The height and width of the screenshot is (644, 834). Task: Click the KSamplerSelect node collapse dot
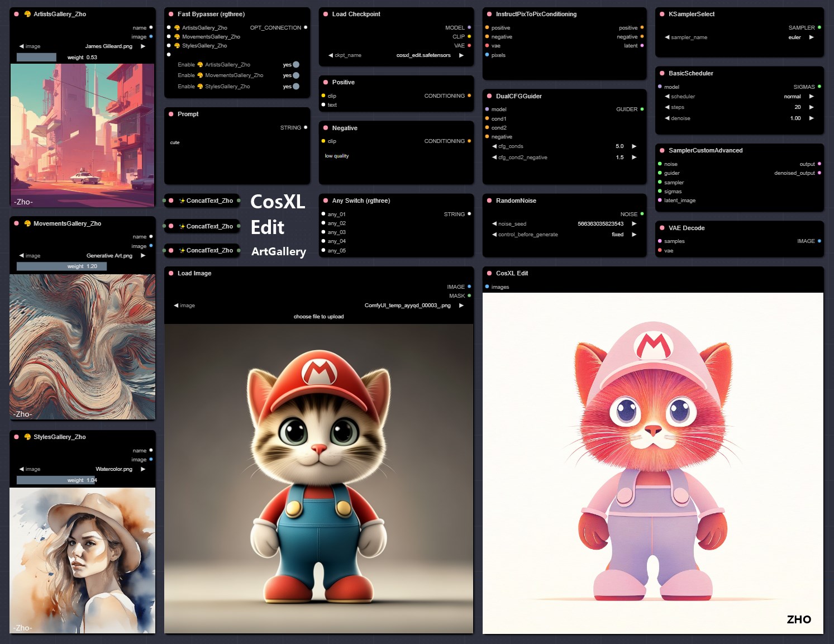(x=662, y=14)
